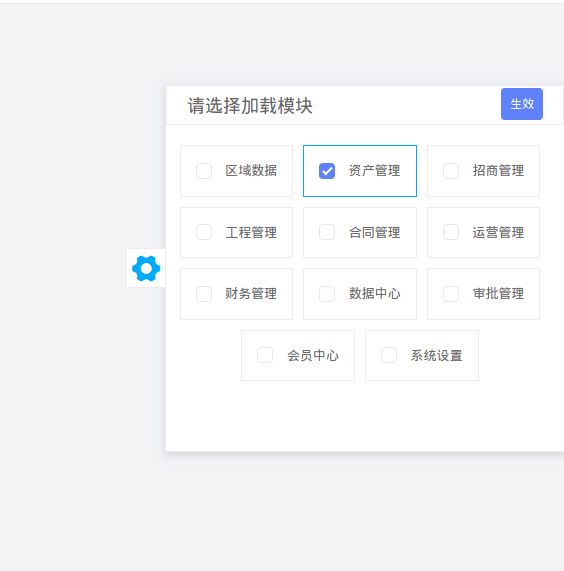Click the 资产管理 label text
Viewport: 564px width, 571px height.
click(x=375, y=171)
